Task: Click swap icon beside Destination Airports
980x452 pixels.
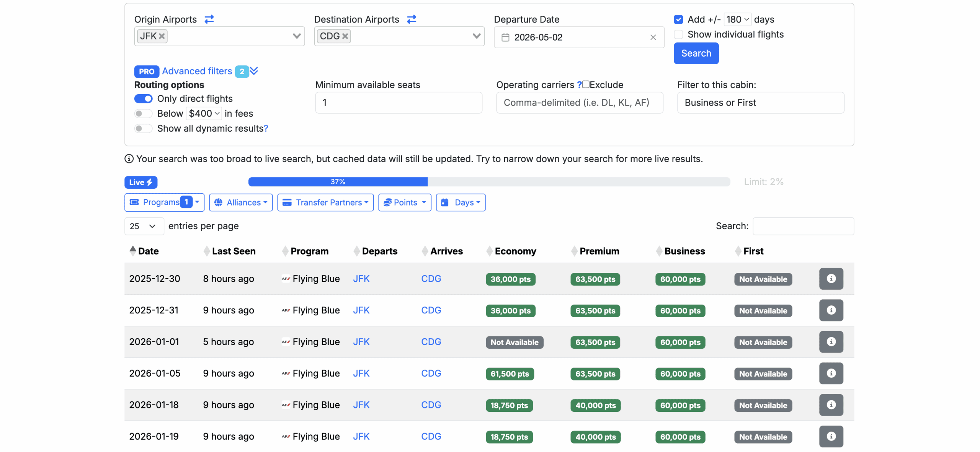Action: pos(412,19)
